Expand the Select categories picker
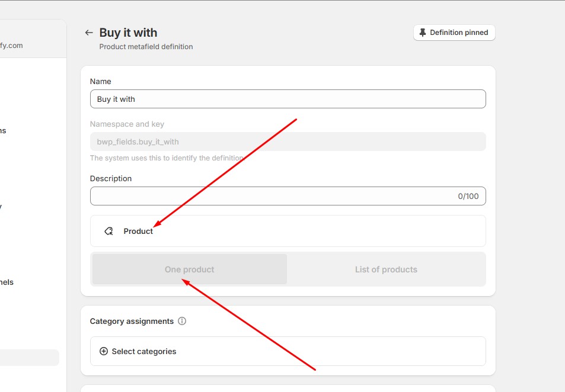Screen dimensions: 565x392 288,351
